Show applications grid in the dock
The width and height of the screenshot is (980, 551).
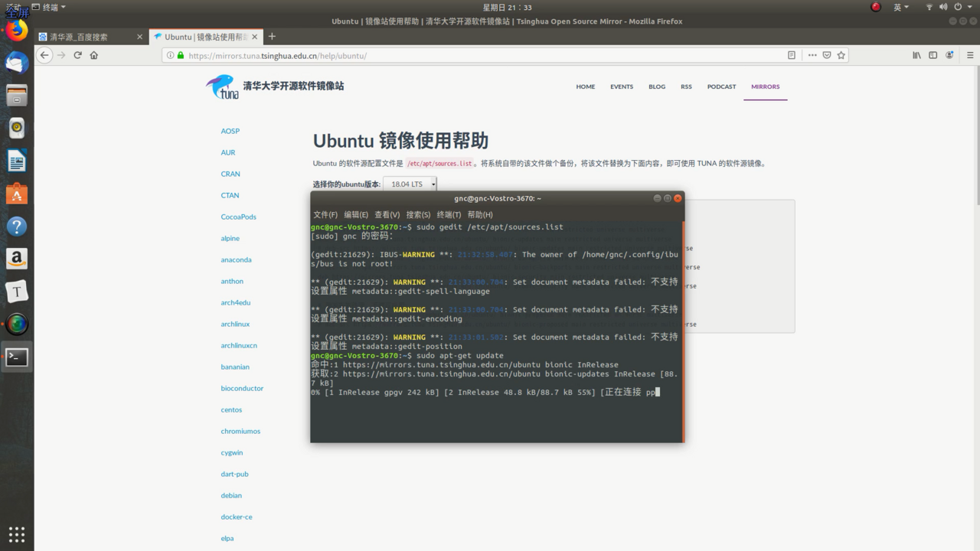pos(17,533)
